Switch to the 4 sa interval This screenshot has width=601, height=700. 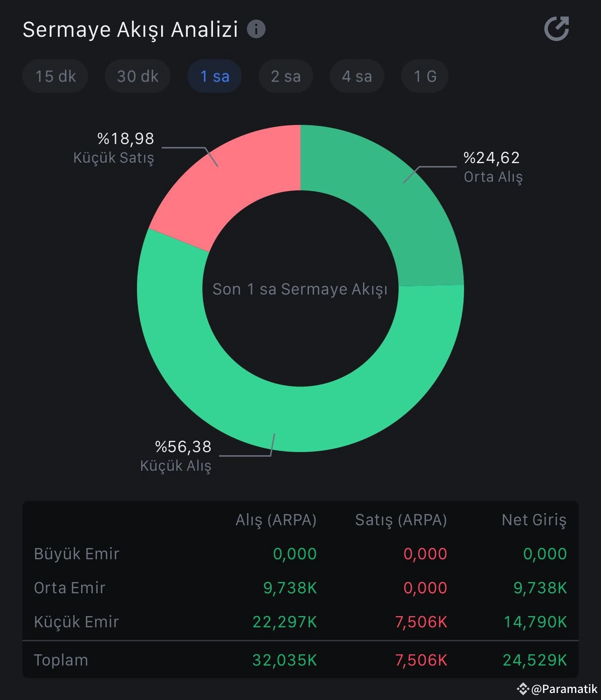[x=356, y=76]
